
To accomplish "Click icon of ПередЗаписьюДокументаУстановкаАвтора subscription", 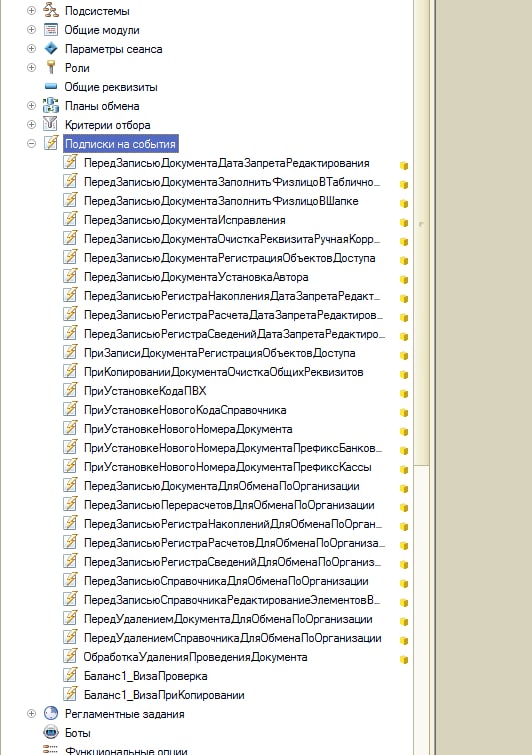I will (70, 276).
